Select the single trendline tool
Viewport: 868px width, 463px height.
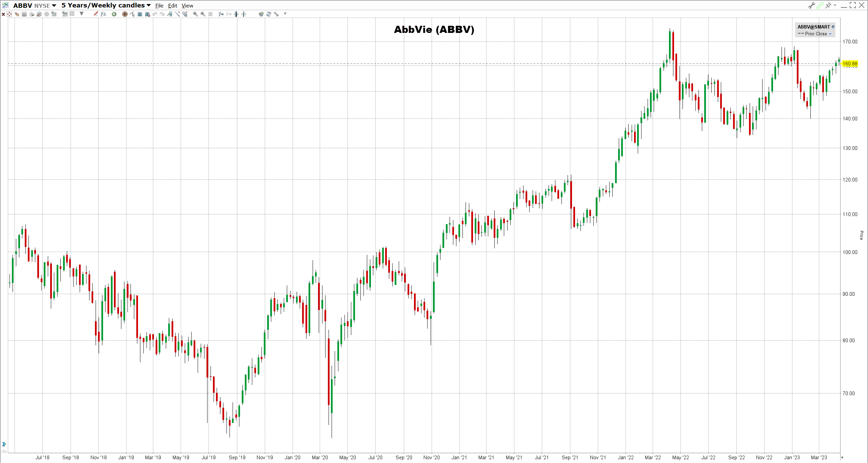[x=177, y=14]
